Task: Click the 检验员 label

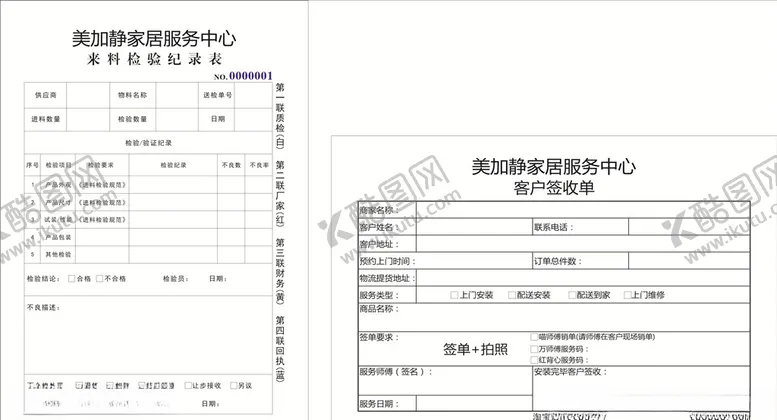Action: (175, 279)
